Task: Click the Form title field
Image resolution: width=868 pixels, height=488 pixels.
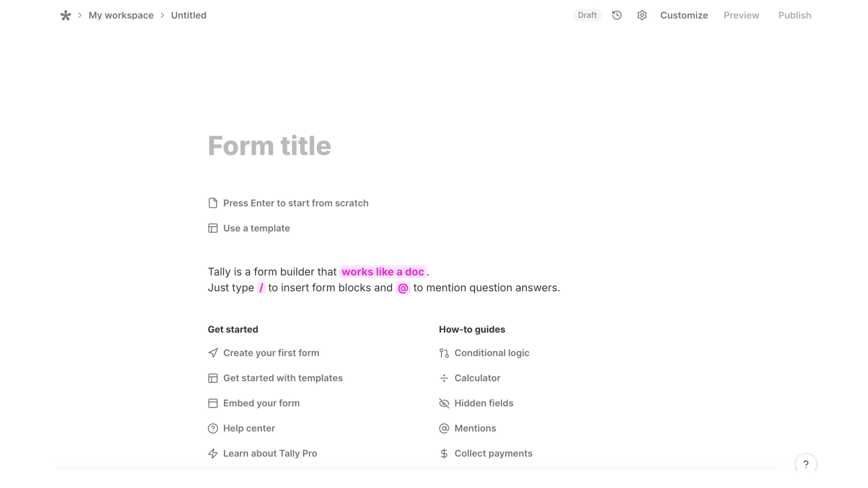Action: tap(269, 145)
